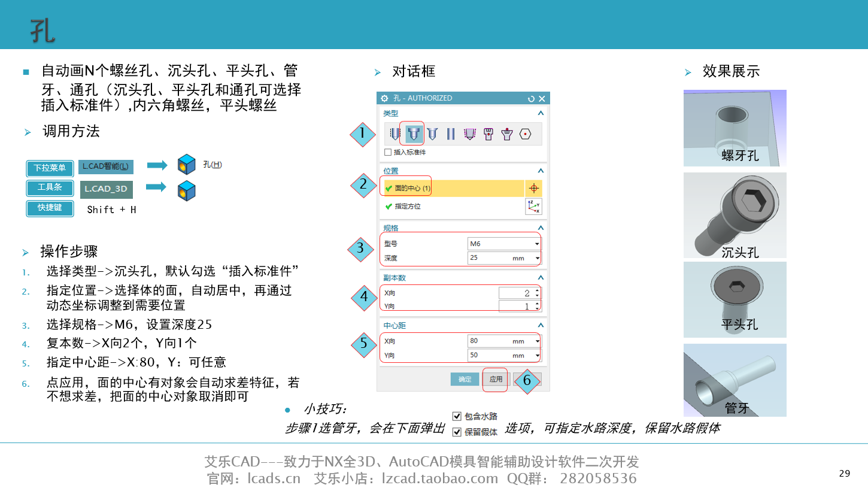Select the flat head screw type icon
This screenshot has height=488, width=868.
(x=507, y=134)
